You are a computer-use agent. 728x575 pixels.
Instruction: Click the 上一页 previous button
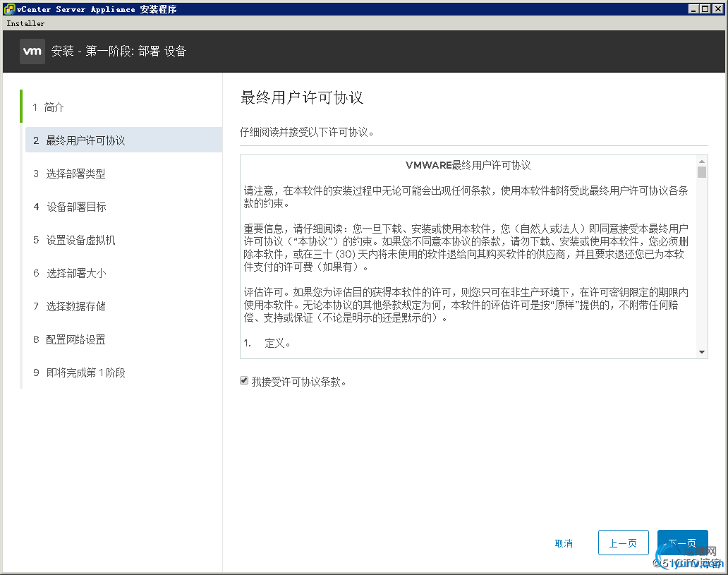pos(623,543)
